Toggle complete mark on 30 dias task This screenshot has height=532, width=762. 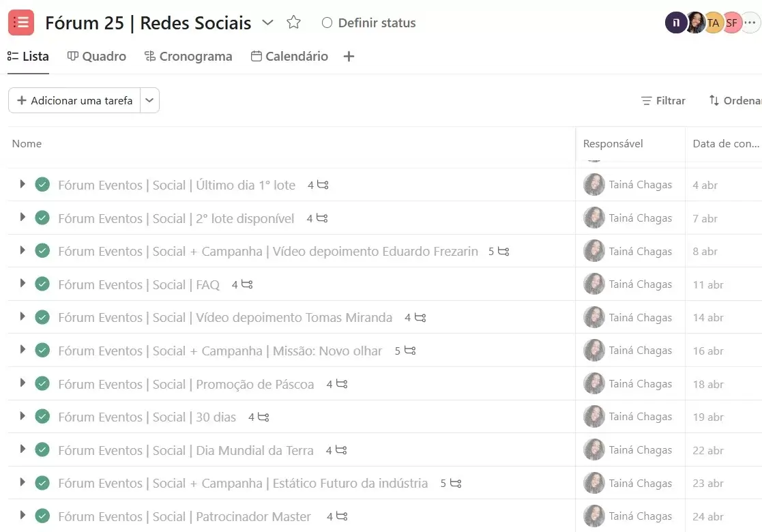click(42, 417)
